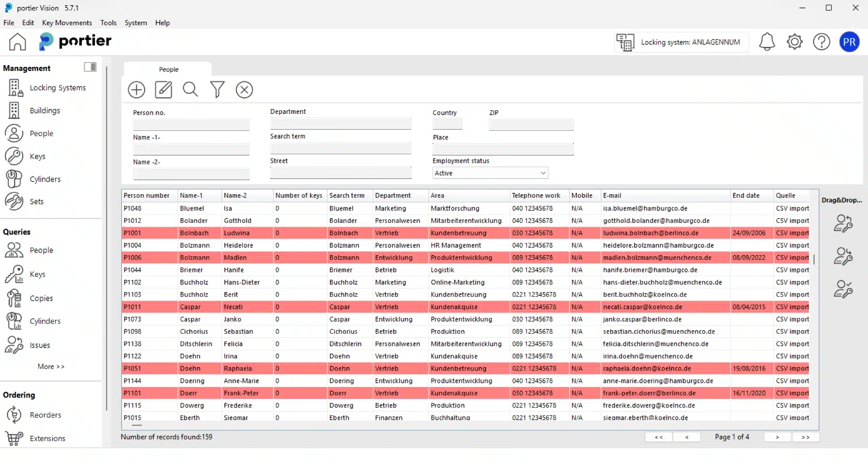Click the home icon in header
Viewport: 868px width, 464px height.
(17, 42)
